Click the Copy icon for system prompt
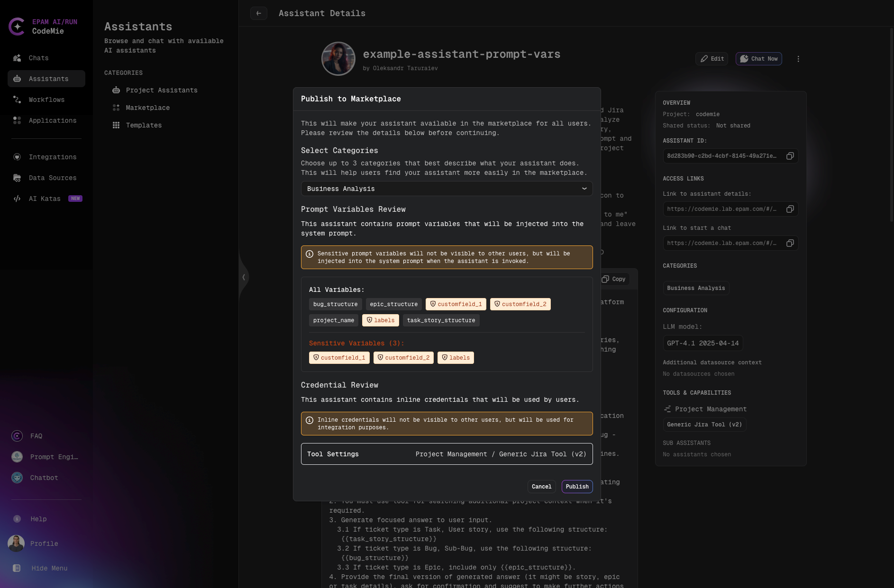The height and width of the screenshot is (588, 894). point(614,279)
